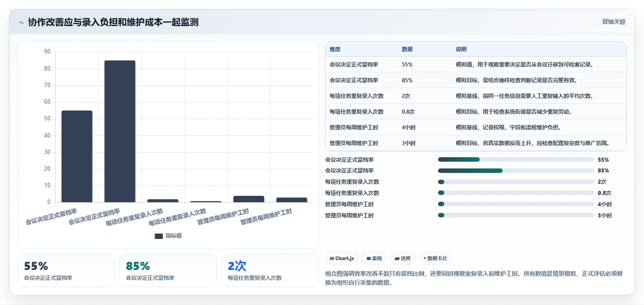Click the 2次 cell in the table
This screenshot has width=644, height=305.
406,96
